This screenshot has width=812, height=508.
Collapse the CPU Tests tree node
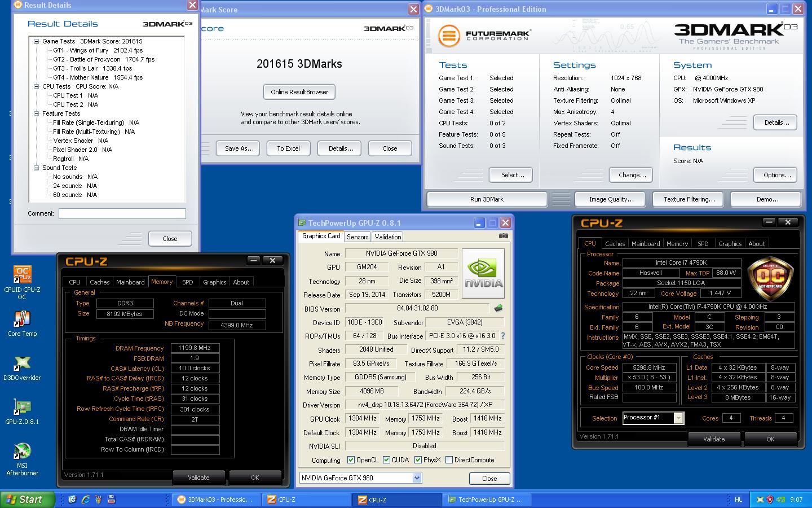36,86
